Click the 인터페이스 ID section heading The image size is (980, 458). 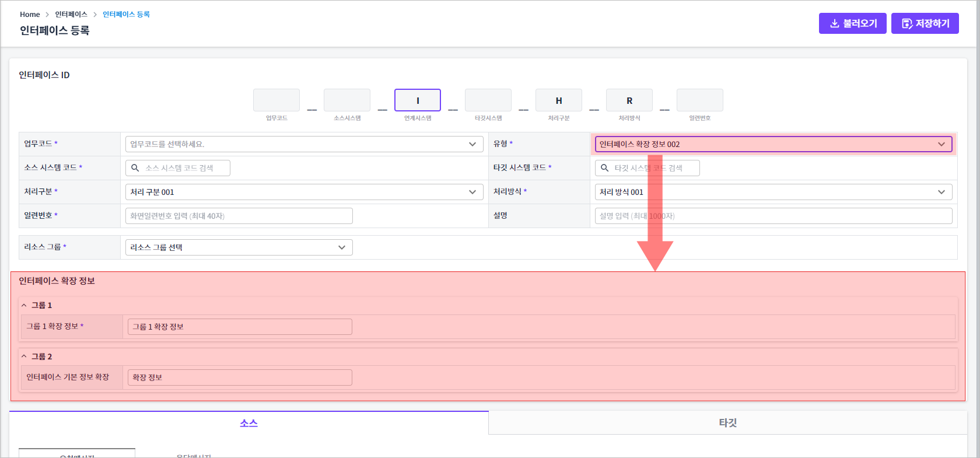pyautogui.click(x=44, y=75)
